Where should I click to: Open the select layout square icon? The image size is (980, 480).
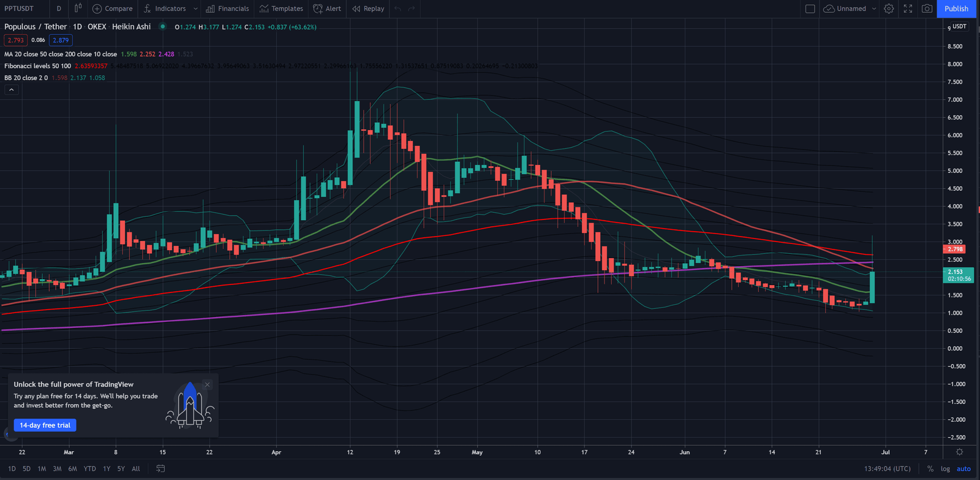[810, 9]
